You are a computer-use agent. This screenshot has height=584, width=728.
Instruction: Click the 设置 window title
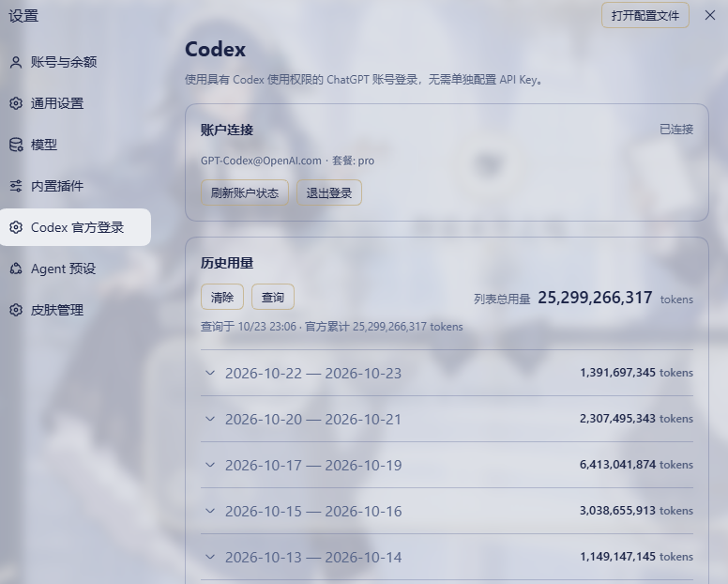[23, 16]
